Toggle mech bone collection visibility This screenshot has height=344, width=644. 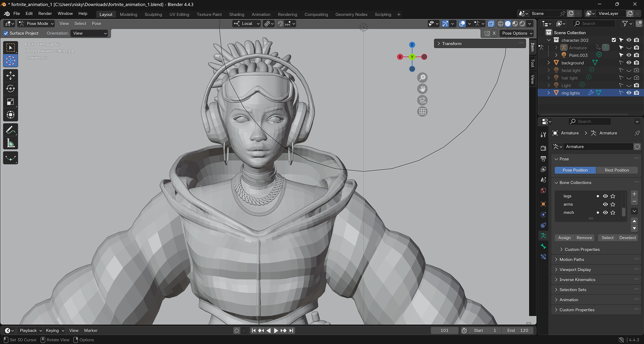[605, 213]
